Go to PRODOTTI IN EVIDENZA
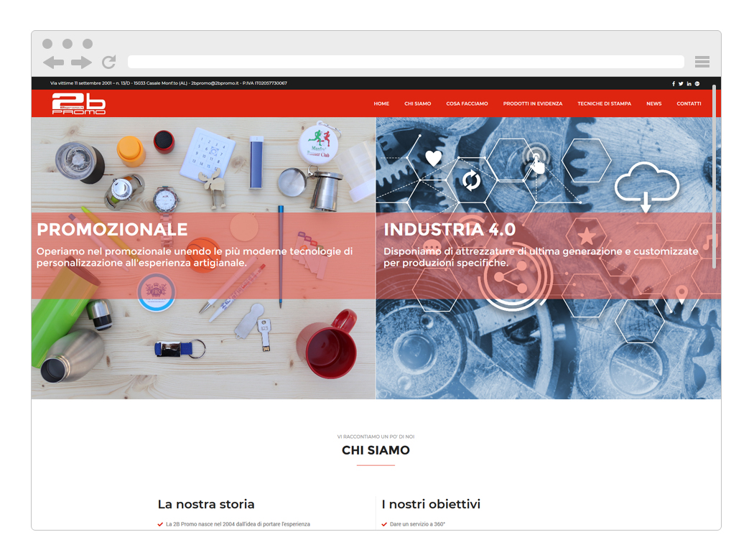754x560 pixels. (533, 104)
